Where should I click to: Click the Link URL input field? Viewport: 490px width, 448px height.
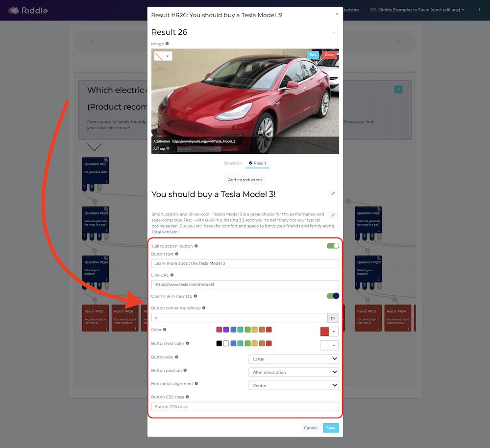[245, 284]
